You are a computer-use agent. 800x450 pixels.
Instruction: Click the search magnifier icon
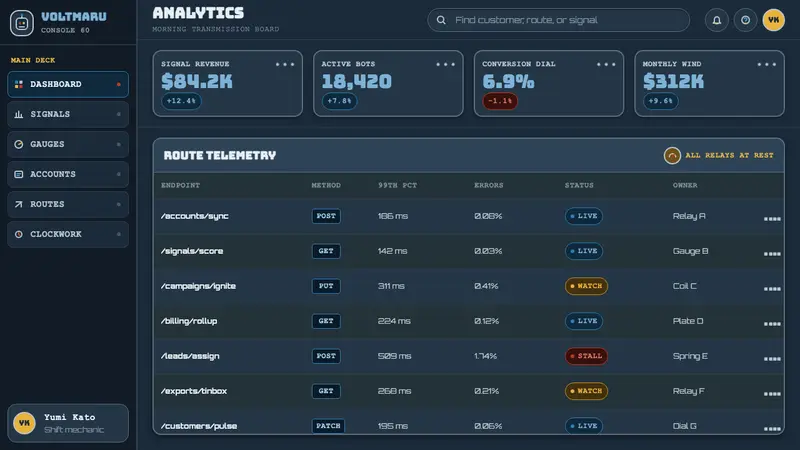(441, 20)
